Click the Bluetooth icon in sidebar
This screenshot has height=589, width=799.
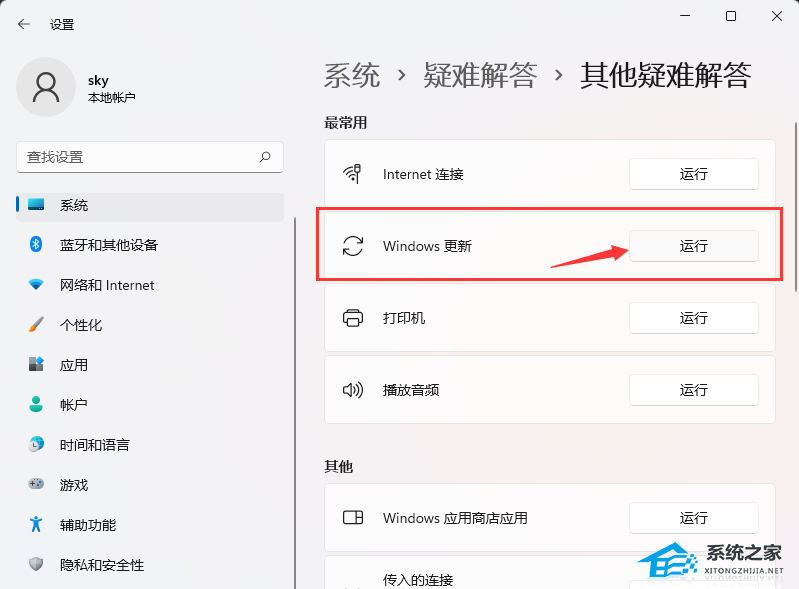36,245
